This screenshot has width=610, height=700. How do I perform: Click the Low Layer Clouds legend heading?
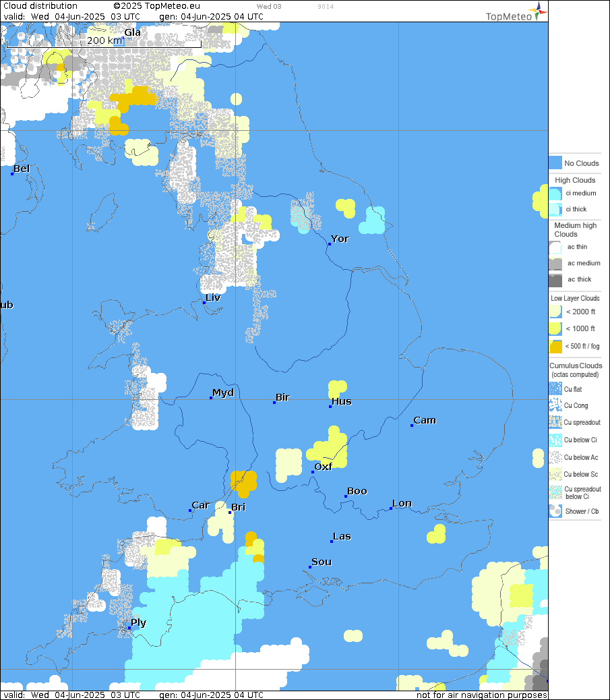click(575, 298)
